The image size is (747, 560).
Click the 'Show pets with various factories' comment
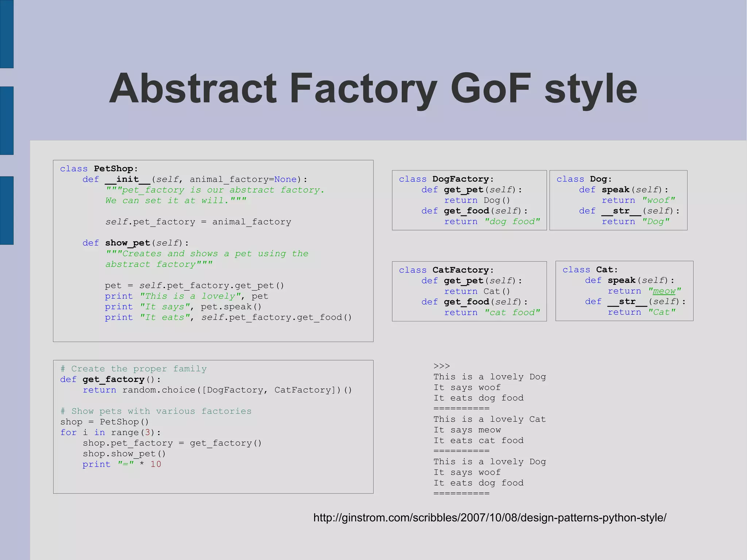[x=156, y=411]
